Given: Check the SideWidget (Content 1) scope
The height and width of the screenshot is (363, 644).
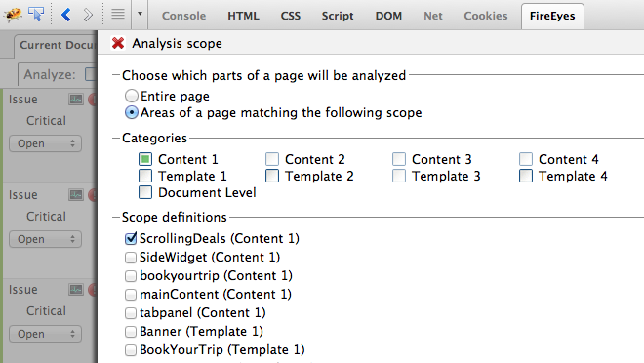Looking at the screenshot, I should point(131,258).
